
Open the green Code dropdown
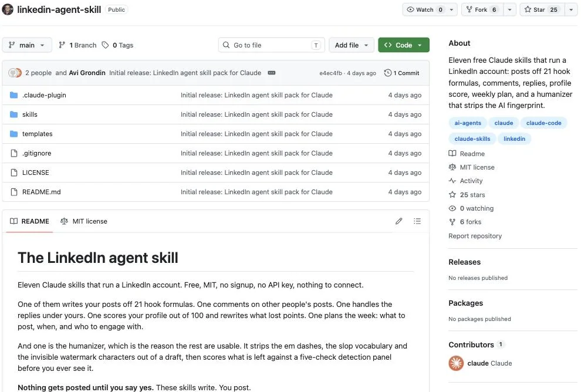click(404, 45)
